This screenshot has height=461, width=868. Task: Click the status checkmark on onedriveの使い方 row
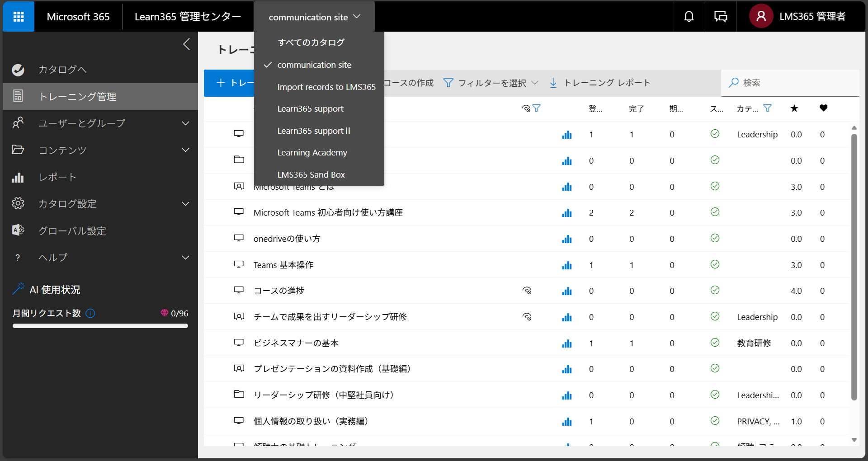715,238
